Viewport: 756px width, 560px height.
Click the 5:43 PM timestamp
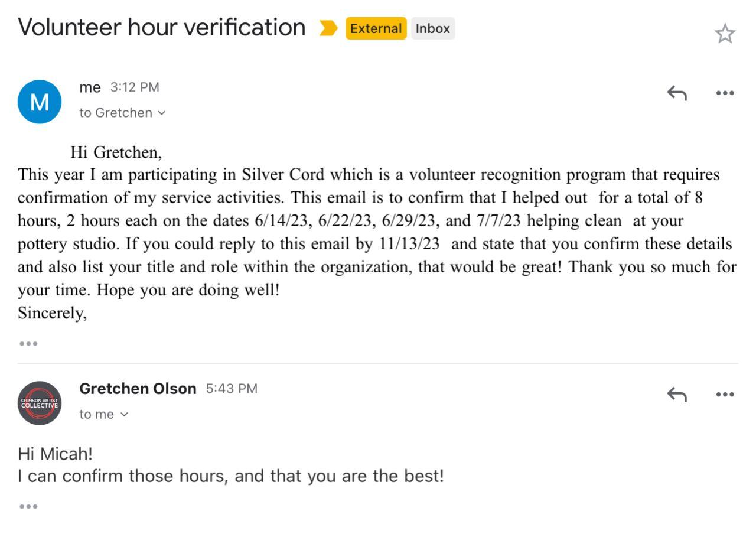pyautogui.click(x=232, y=389)
